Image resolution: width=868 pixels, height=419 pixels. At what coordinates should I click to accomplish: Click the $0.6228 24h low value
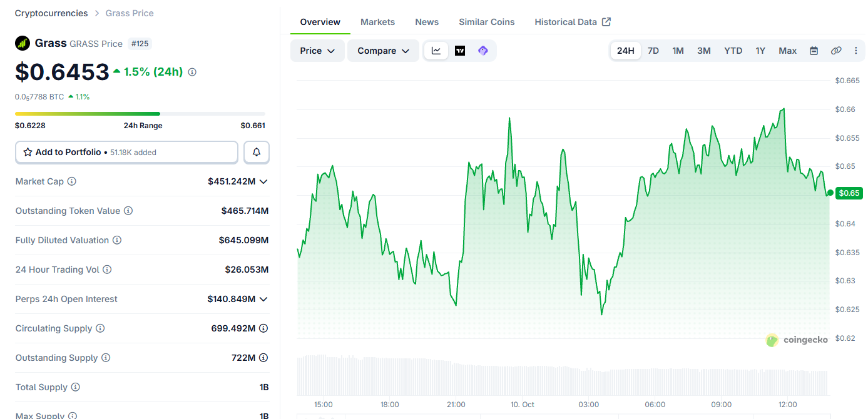[30, 126]
